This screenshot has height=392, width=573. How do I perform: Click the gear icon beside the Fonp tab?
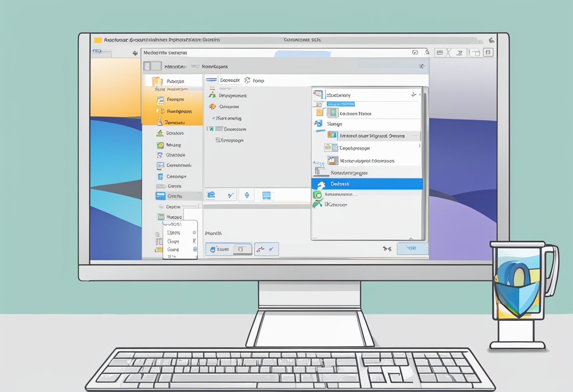click(x=247, y=80)
